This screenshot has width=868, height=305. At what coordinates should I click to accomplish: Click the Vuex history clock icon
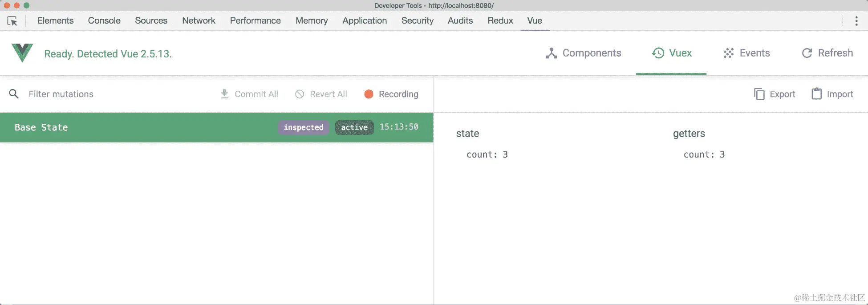coord(658,53)
